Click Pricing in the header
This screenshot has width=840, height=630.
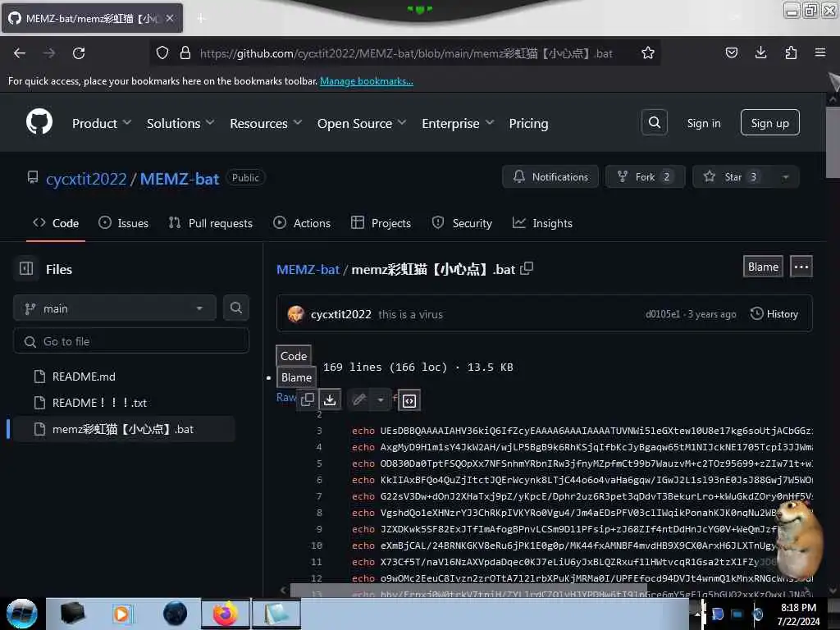[x=528, y=123]
